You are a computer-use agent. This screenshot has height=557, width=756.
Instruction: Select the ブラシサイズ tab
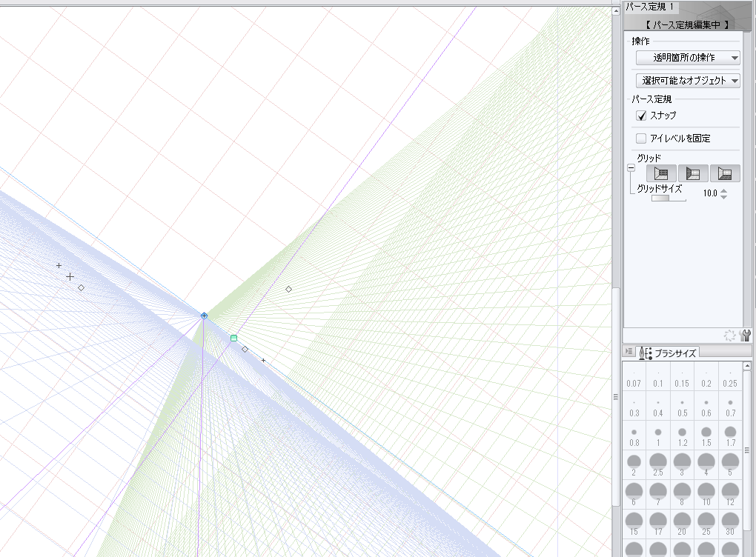tap(668, 353)
